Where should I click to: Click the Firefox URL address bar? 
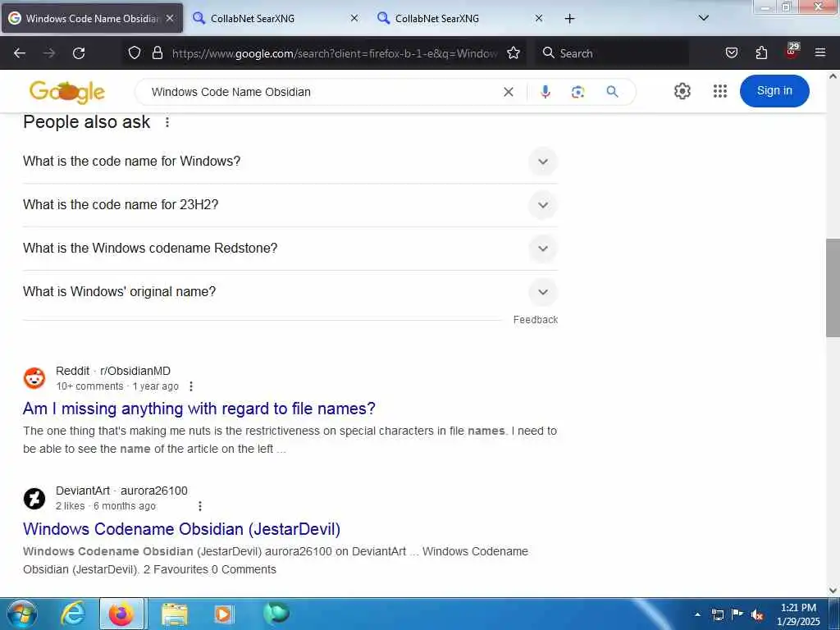[335, 53]
